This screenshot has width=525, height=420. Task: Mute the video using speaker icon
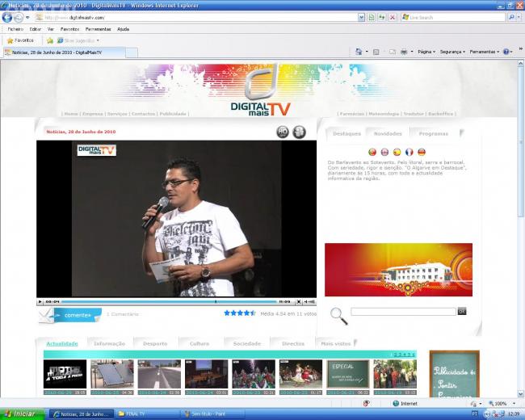click(x=305, y=302)
